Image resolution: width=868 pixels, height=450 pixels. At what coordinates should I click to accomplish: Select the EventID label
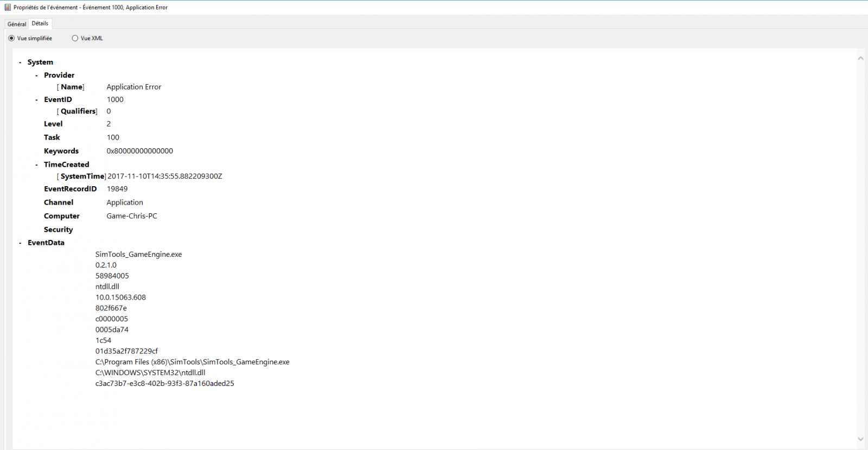tap(58, 99)
